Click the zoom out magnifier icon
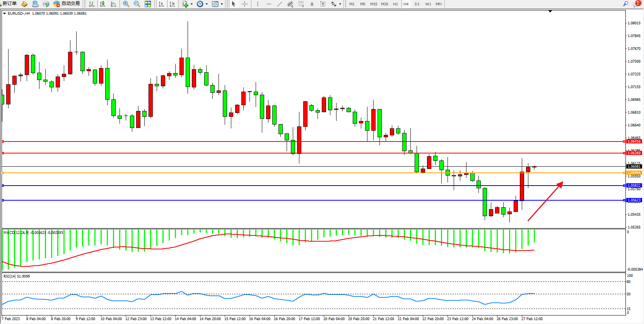This screenshot has height=324, width=644. (x=137, y=4)
